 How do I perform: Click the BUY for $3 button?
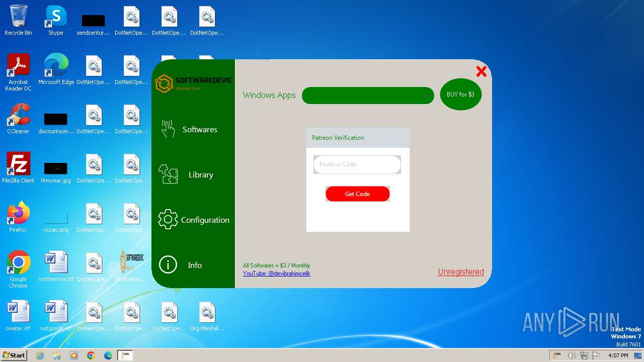[x=460, y=95]
